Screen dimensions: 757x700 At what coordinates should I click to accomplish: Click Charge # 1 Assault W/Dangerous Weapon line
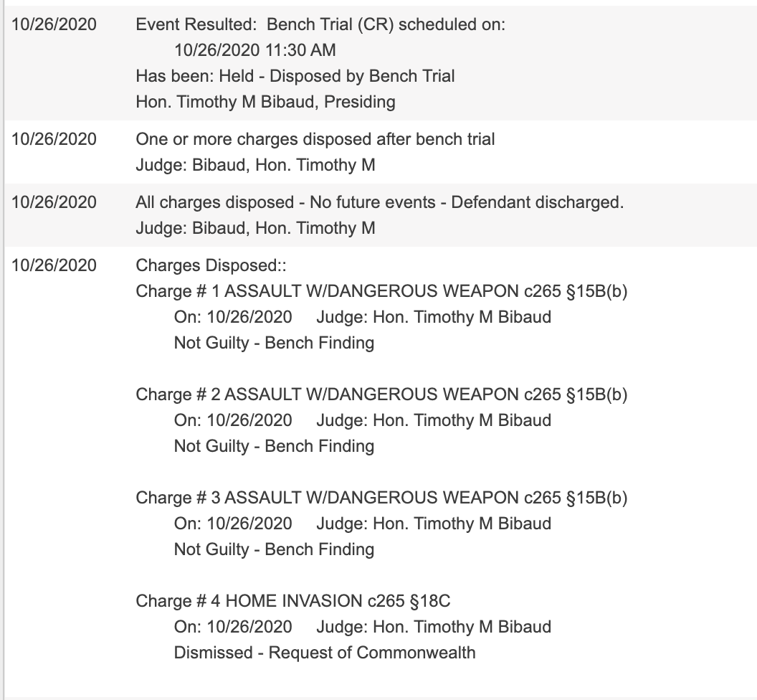coord(381,291)
